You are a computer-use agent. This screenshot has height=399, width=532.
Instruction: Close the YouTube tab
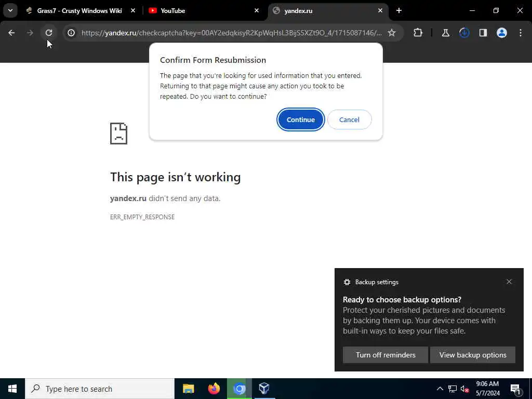click(x=257, y=11)
